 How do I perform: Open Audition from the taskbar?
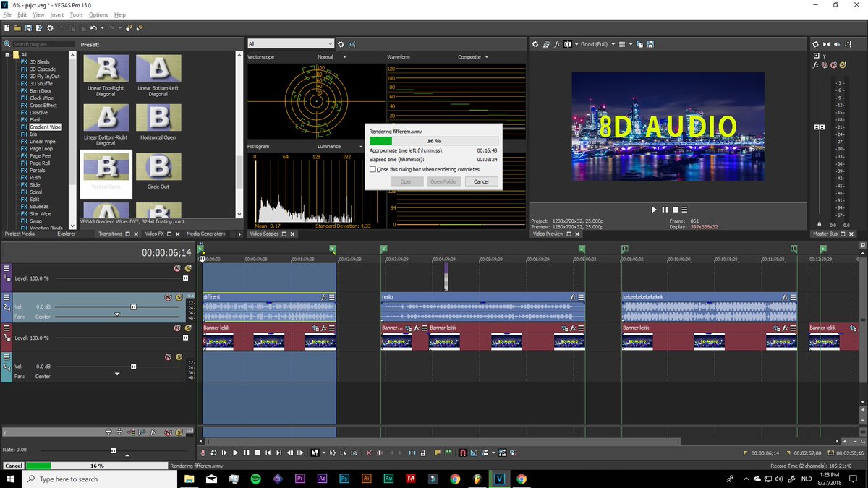[x=388, y=479]
